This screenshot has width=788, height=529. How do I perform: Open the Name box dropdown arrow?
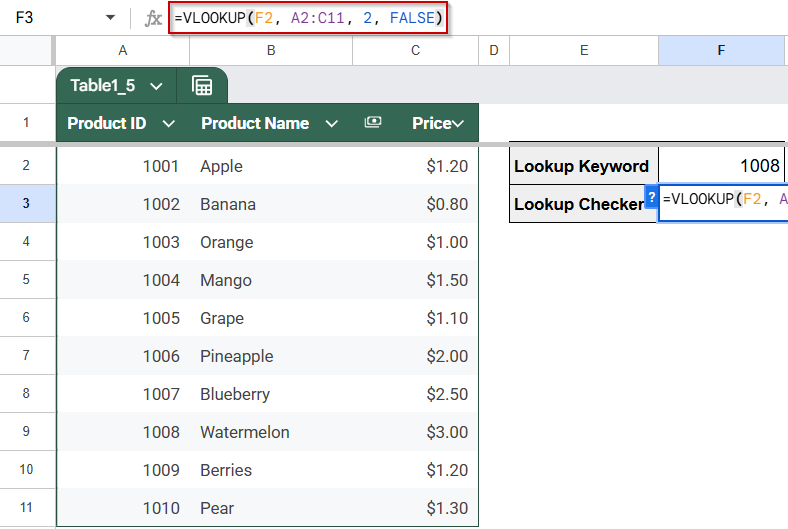(x=110, y=18)
